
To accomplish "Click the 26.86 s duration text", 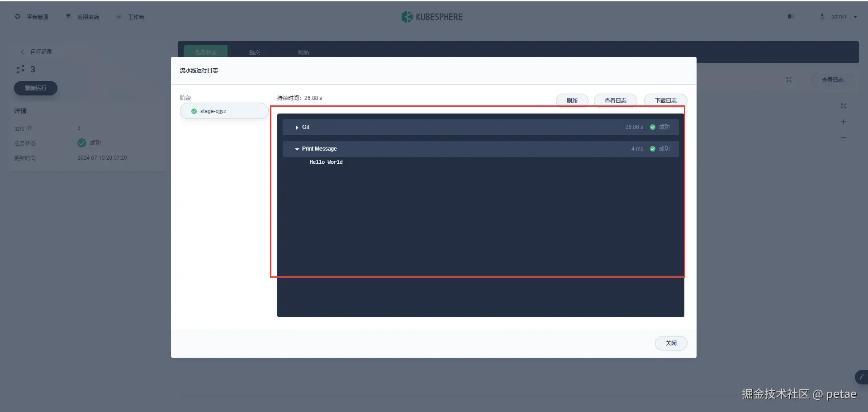I will pos(634,127).
